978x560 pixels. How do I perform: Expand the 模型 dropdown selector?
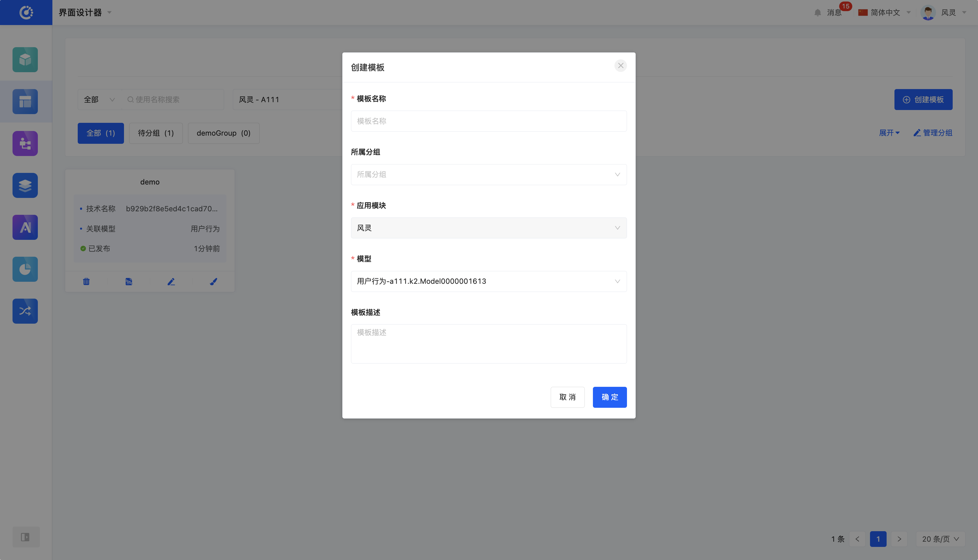(488, 281)
